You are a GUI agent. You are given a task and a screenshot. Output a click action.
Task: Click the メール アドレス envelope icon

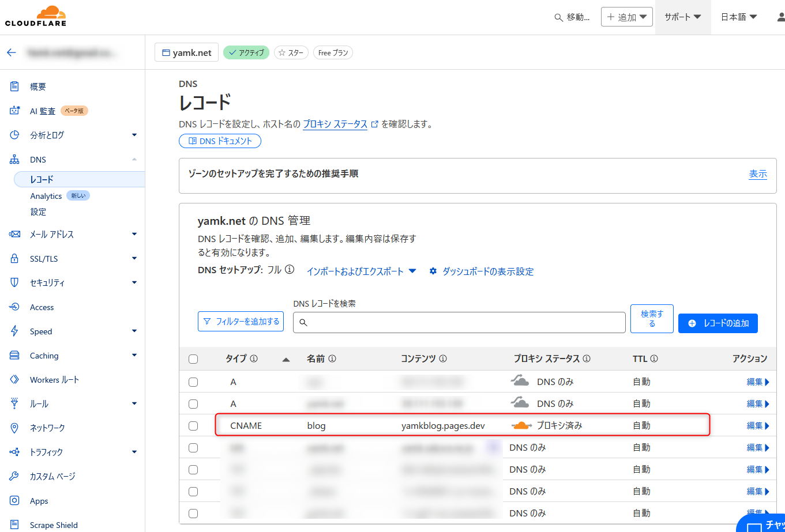(x=15, y=235)
